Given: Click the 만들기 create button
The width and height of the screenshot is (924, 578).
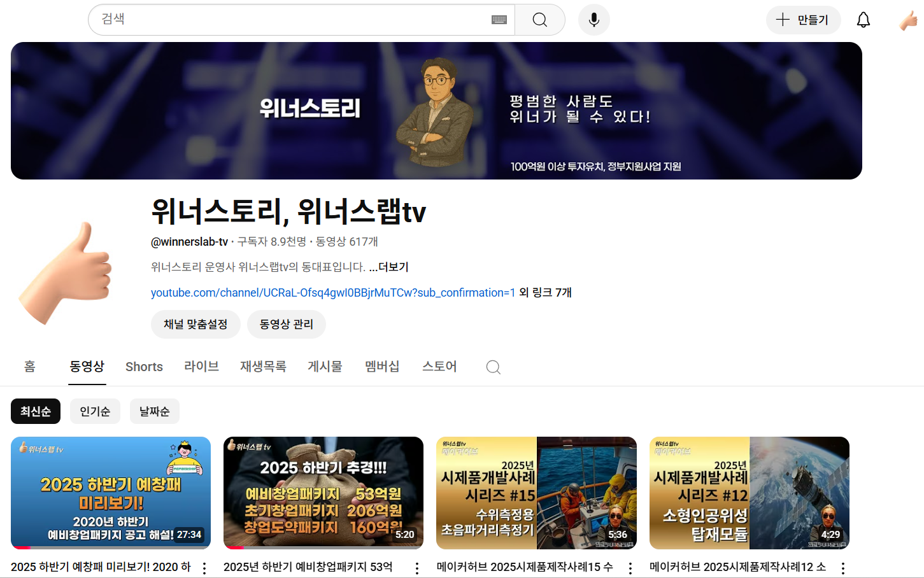Looking at the screenshot, I should (804, 20).
